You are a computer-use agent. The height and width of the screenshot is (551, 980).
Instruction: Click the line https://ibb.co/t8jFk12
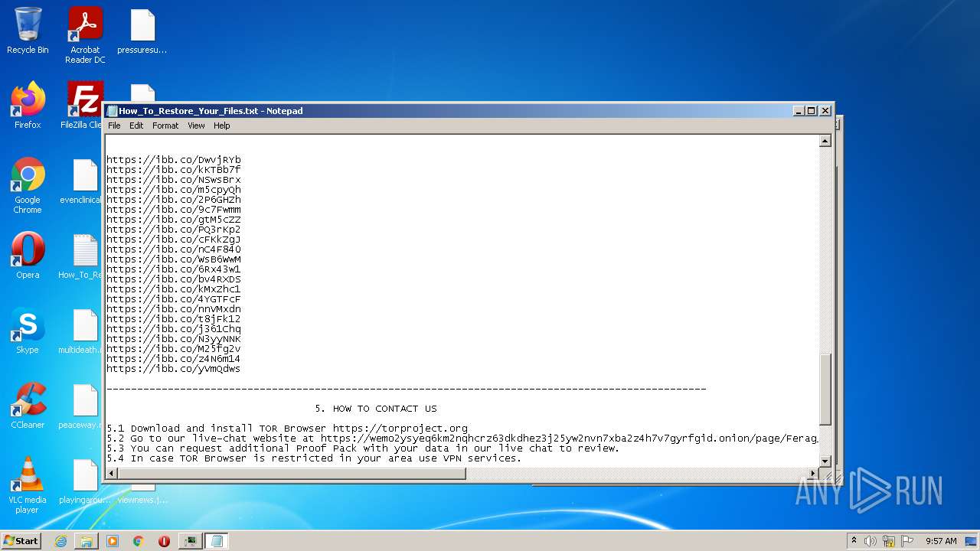pos(174,319)
